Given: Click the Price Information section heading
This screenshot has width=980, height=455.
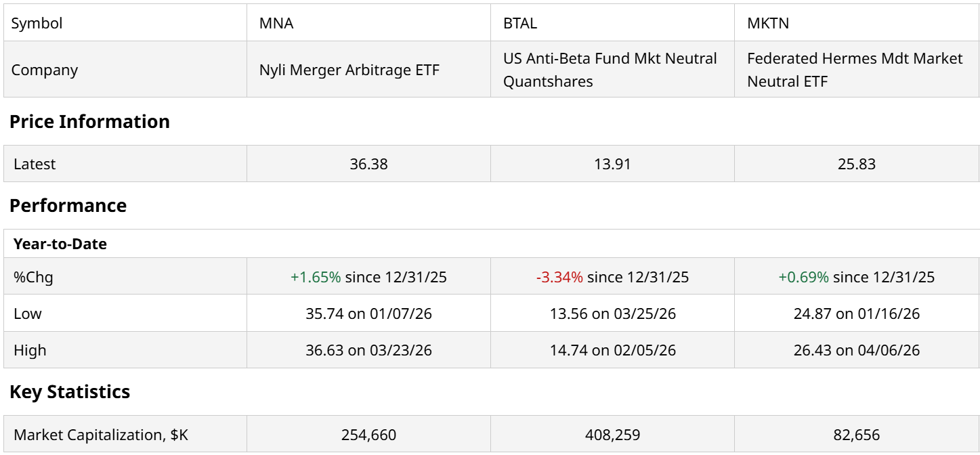Looking at the screenshot, I should point(89,122).
